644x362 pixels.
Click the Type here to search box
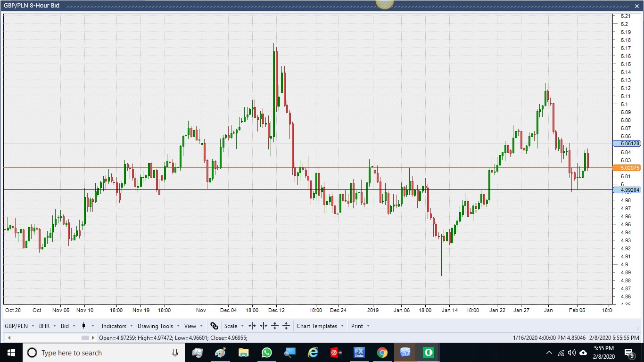pos(104,353)
